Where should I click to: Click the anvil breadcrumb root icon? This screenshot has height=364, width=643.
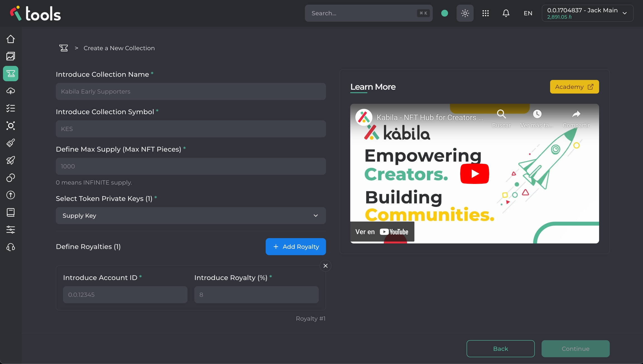(x=64, y=48)
